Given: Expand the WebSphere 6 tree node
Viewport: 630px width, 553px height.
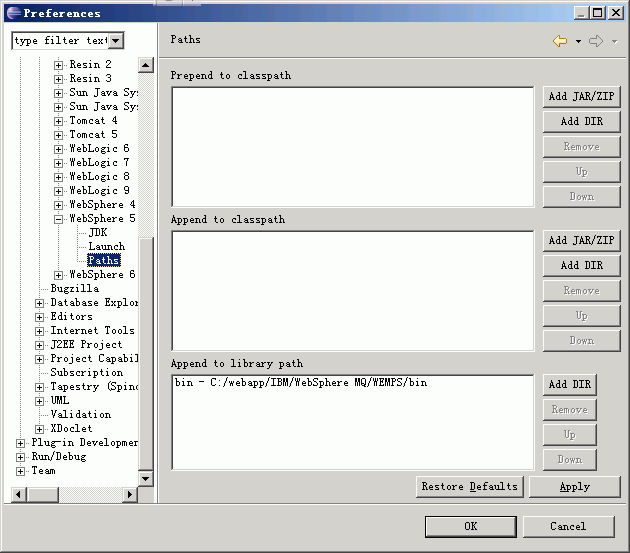Looking at the screenshot, I should pos(59,275).
